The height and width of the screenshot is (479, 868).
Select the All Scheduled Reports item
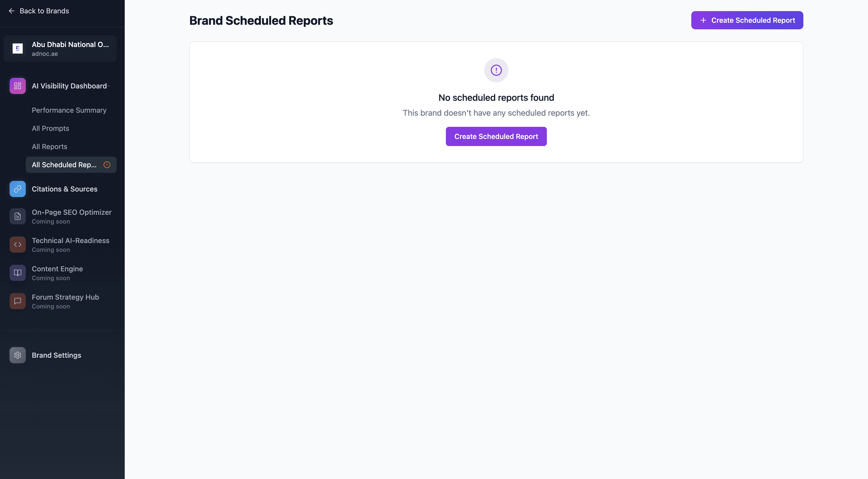coord(64,165)
